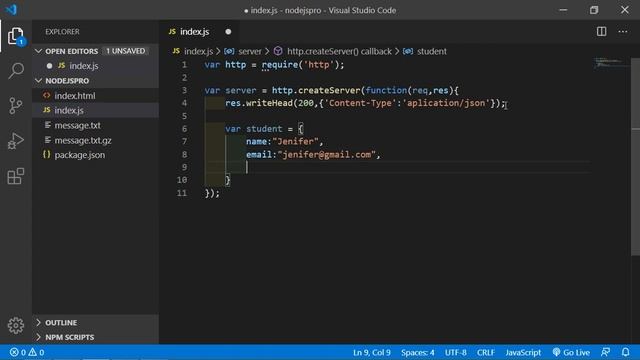The height and width of the screenshot is (360, 640).
Task: Click 'createServer' in line 3
Action: coord(329,90)
